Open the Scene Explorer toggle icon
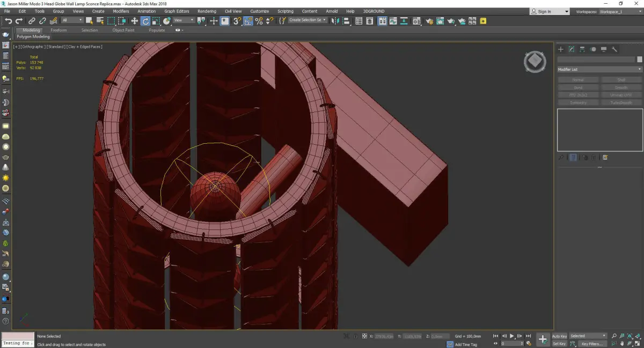This screenshot has width=644, height=348. pyautogui.click(x=358, y=21)
